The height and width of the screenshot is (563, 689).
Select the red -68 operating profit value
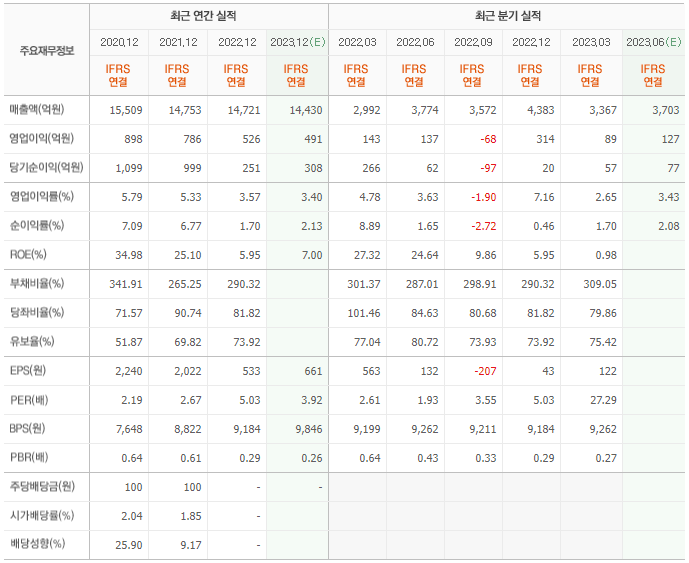tap(488, 139)
